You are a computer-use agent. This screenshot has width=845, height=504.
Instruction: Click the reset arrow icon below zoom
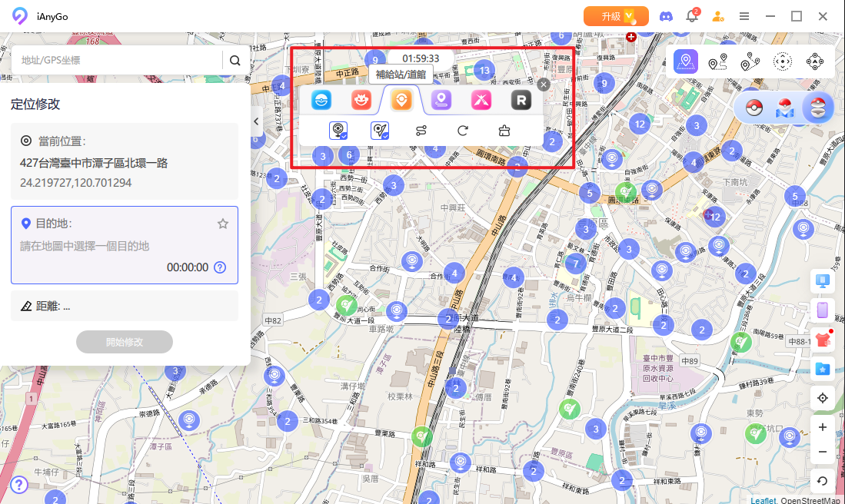[823, 481]
